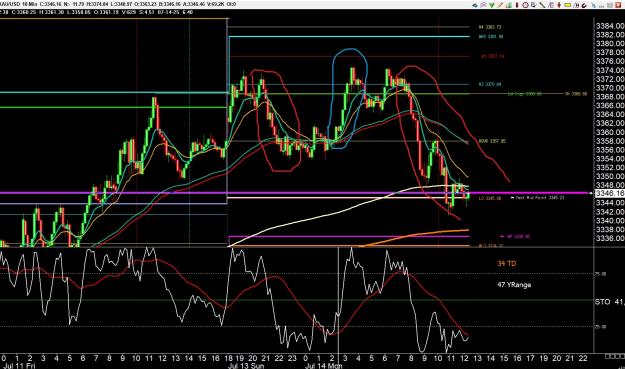Click the stochastic 25.00 level label
625x369 pixels.
click(x=601, y=327)
